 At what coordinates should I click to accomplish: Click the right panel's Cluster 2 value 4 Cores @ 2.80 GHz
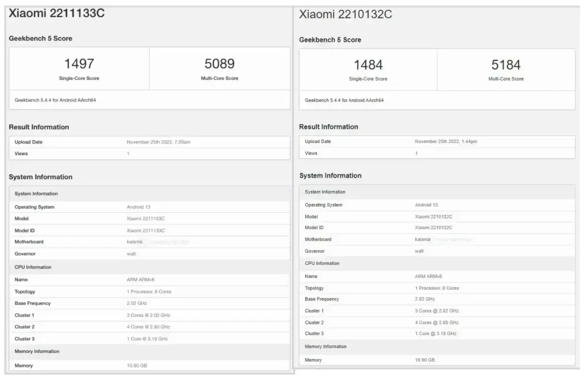[x=437, y=322]
